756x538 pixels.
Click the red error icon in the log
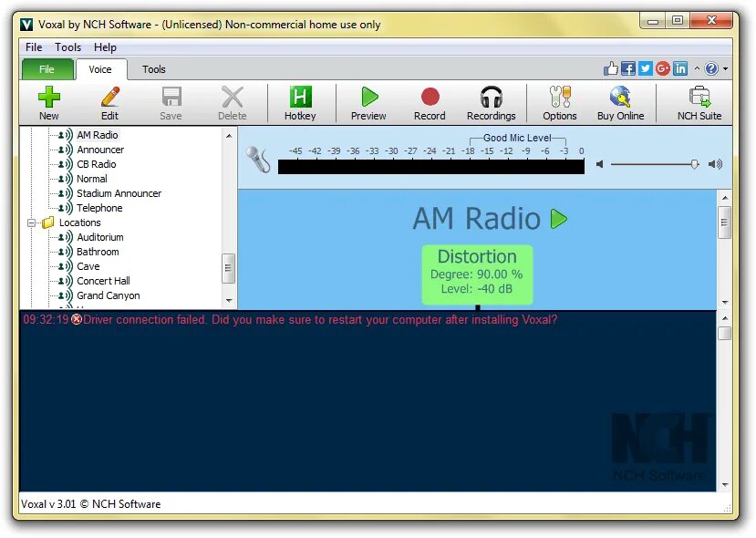[77, 320]
